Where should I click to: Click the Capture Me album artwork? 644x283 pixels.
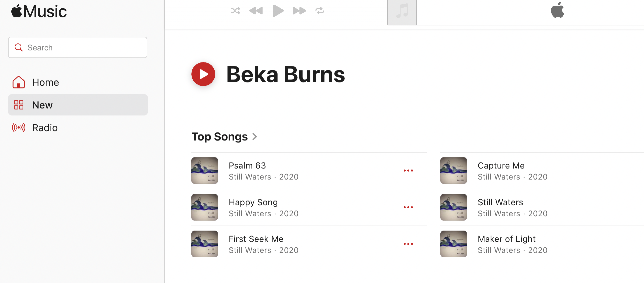coord(454,171)
